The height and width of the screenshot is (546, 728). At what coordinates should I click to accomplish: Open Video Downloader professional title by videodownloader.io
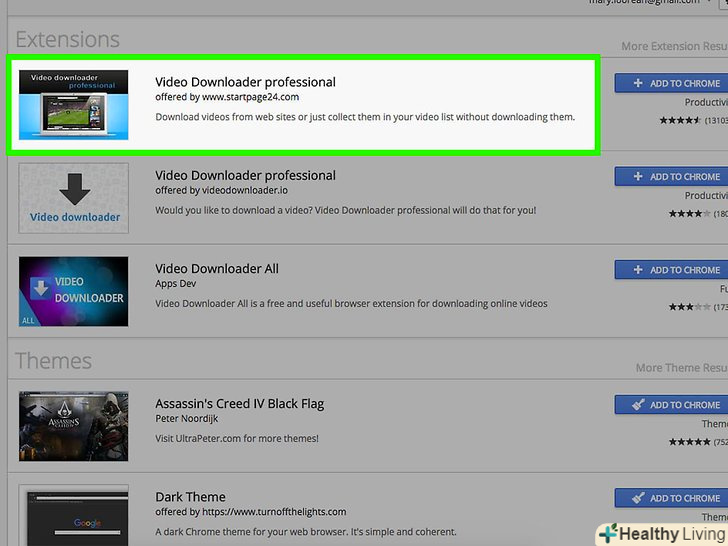coord(245,175)
